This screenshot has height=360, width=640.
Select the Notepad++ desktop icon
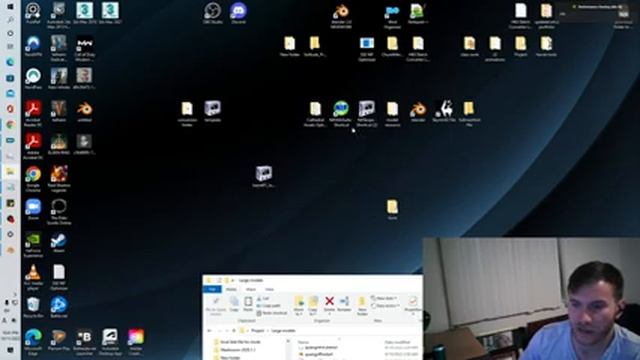pyautogui.click(x=418, y=13)
